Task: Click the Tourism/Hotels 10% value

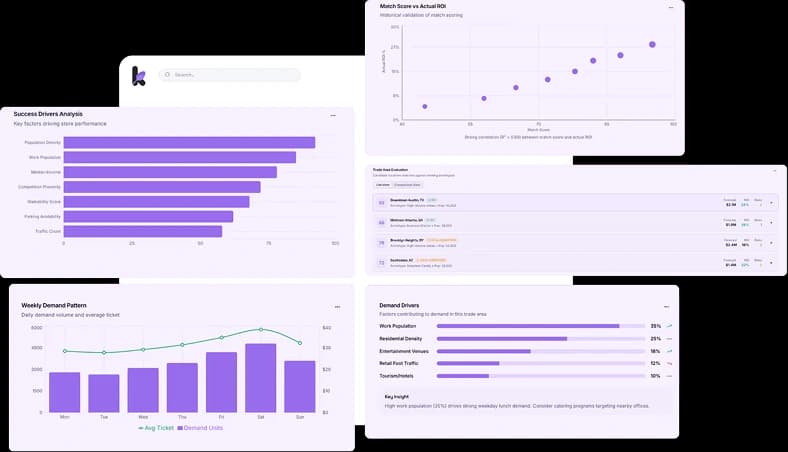Action: tap(655, 376)
